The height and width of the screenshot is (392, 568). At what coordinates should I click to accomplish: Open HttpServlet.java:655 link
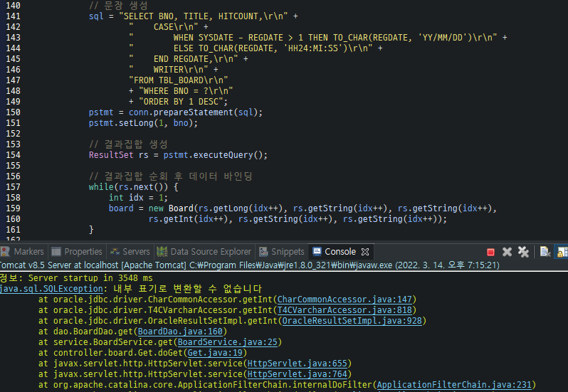click(x=297, y=364)
